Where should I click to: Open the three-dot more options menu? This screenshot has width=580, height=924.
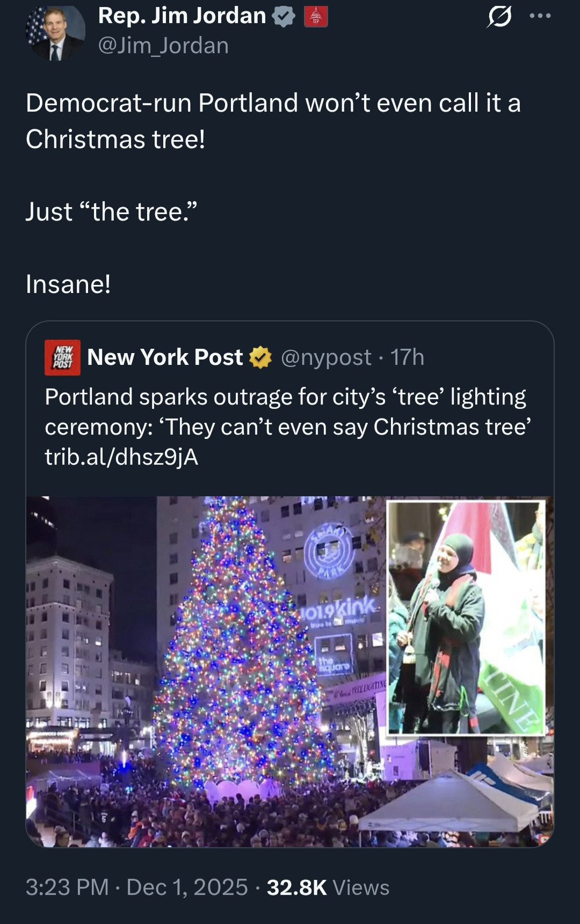pos(540,16)
